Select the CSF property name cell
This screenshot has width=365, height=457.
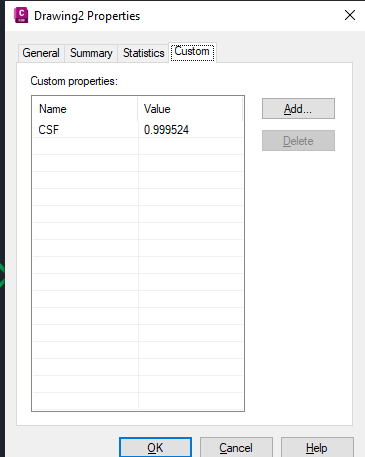point(85,129)
